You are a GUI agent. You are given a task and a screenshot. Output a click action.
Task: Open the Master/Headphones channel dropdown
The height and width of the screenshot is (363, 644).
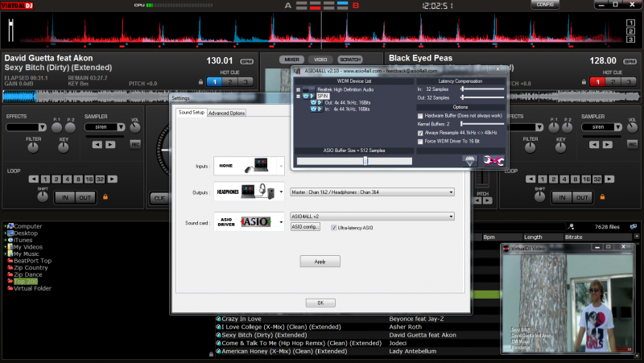tap(372, 192)
